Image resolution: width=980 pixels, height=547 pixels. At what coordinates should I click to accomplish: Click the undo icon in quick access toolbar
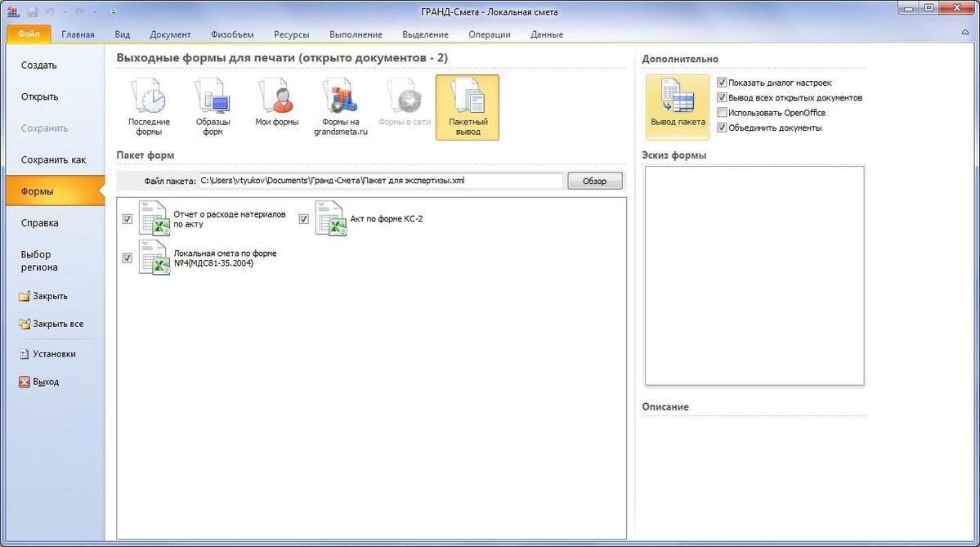tap(51, 11)
